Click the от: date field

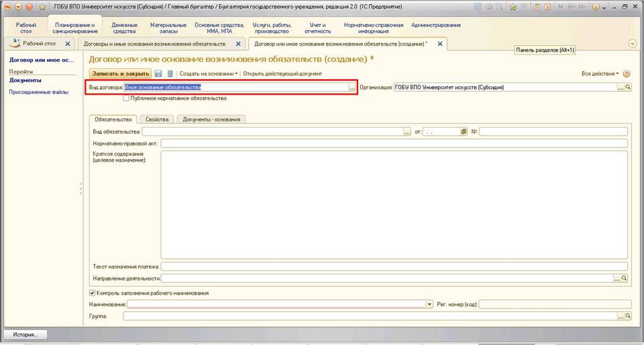(441, 132)
